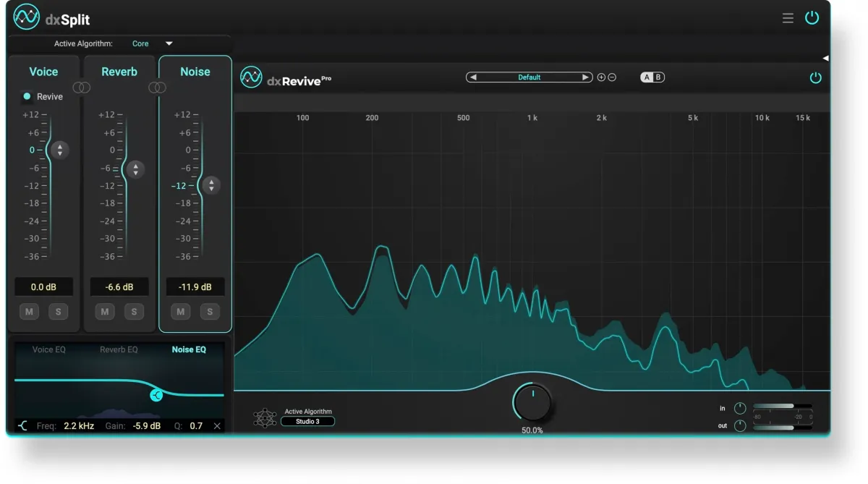Click the Reverb fader handle
The height and width of the screenshot is (484, 868).
click(135, 169)
